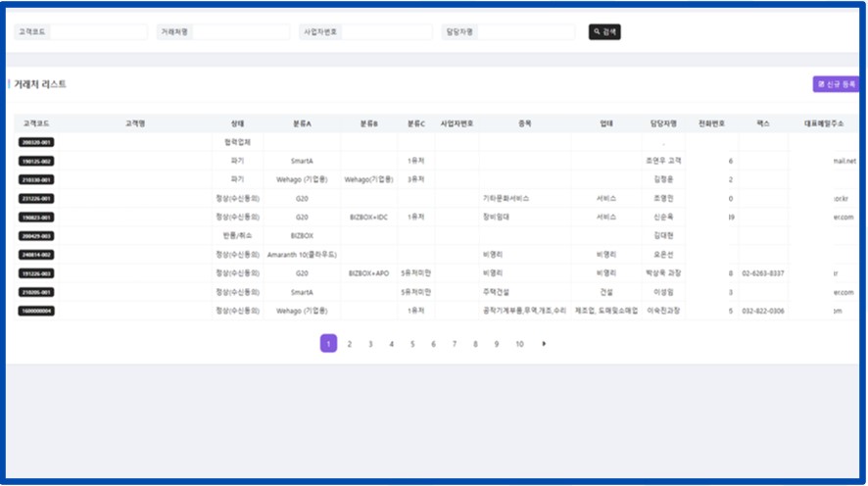This screenshot has height=486, width=868.
Task: Click customer code badge 240814-002
Action: (37, 255)
